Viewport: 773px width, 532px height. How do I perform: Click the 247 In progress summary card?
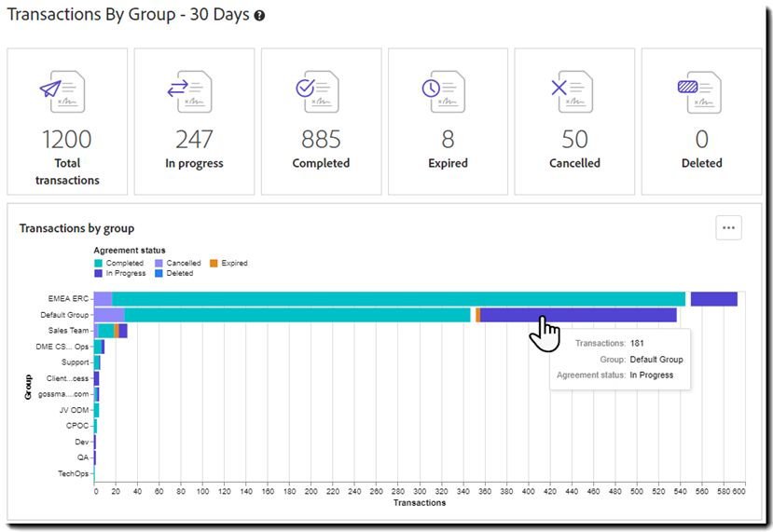194,121
